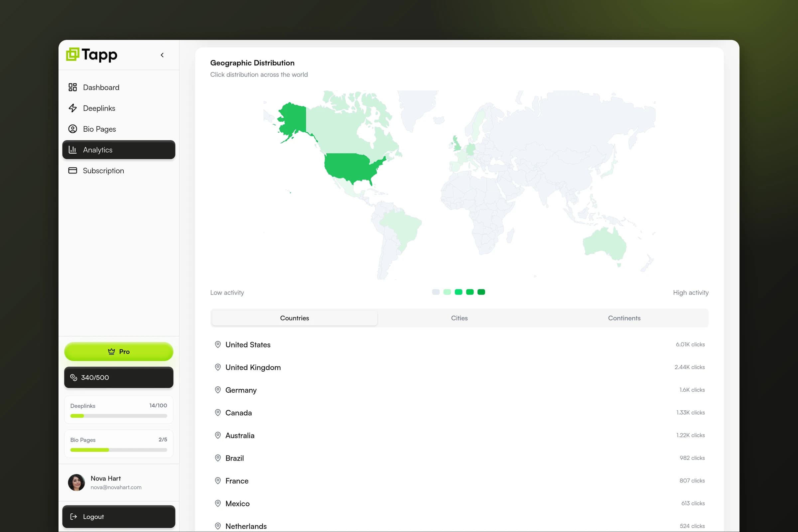Click the Bio Pages 2/5 usage progress bar
The width and height of the screenshot is (798, 532).
(x=119, y=450)
